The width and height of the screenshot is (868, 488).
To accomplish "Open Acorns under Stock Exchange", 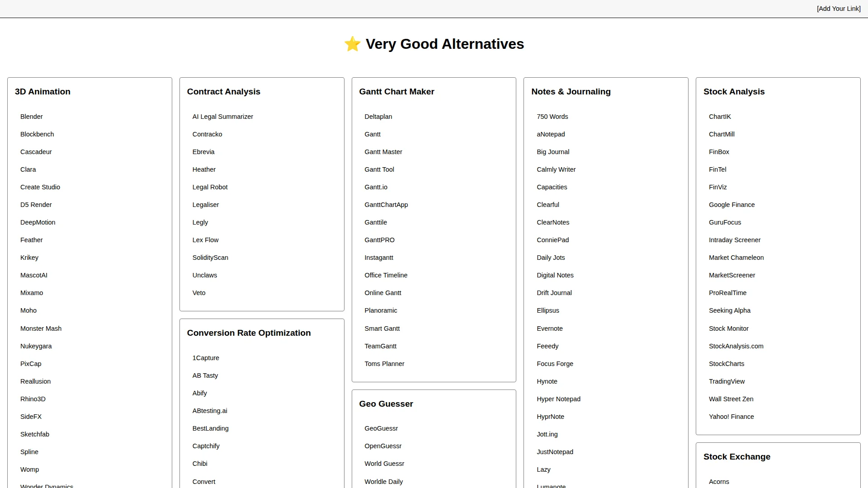I will 719,482.
